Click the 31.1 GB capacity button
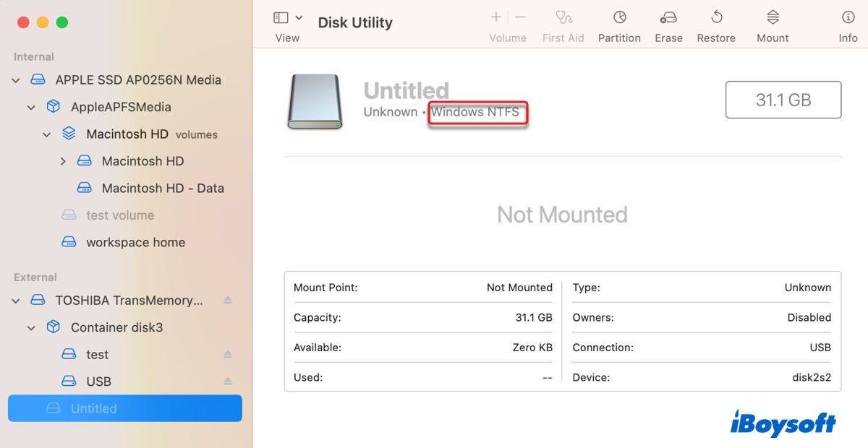The width and height of the screenshot is (868, 448). point(783,100)
